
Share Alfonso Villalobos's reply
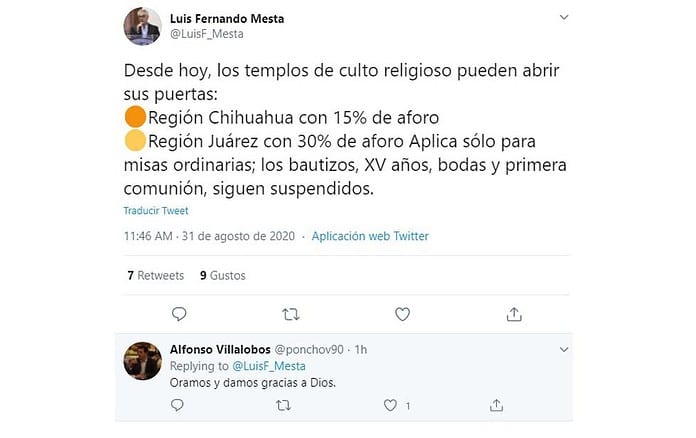497,406
